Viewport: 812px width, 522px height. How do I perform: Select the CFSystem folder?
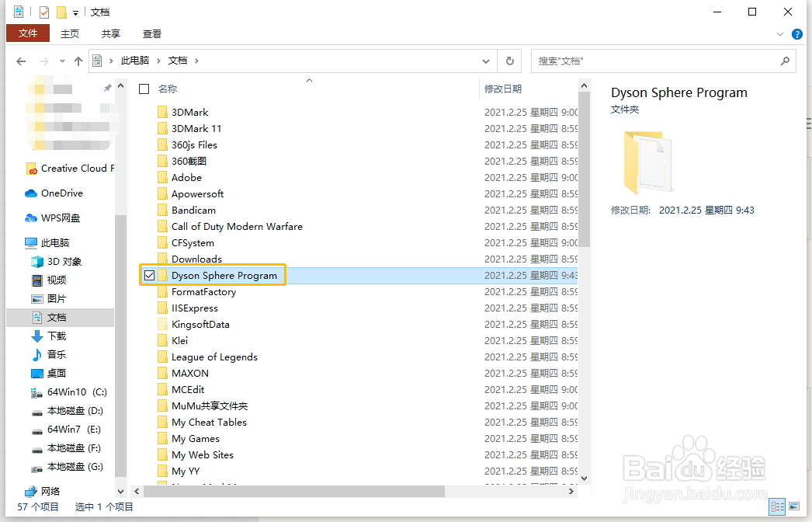193,243
